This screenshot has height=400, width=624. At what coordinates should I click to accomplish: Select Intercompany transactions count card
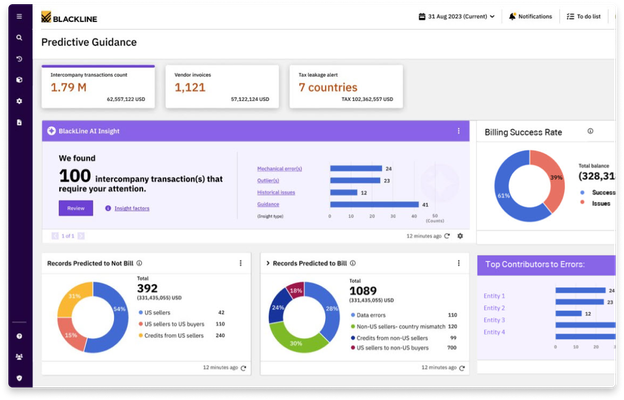pyautogui.click(x=98, y=86)
